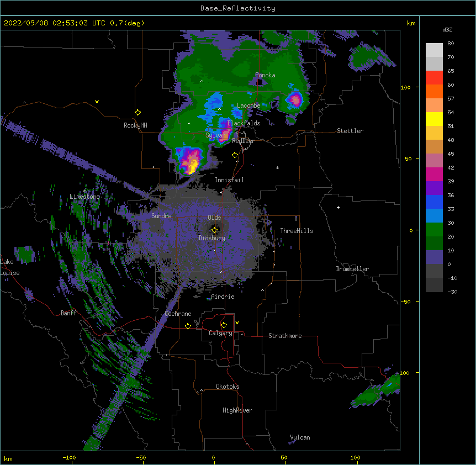Click the km unit label at top right
This screenshot has width=476, height=465.
(x=411, y=23)
